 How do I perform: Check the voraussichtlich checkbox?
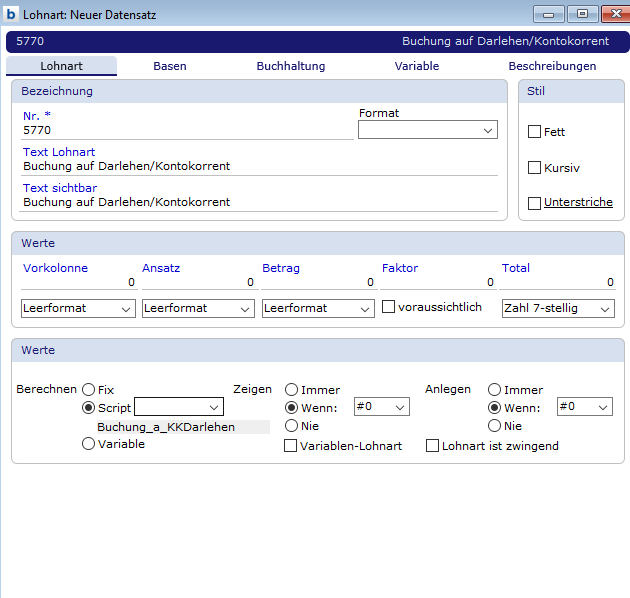pos(389,308)
